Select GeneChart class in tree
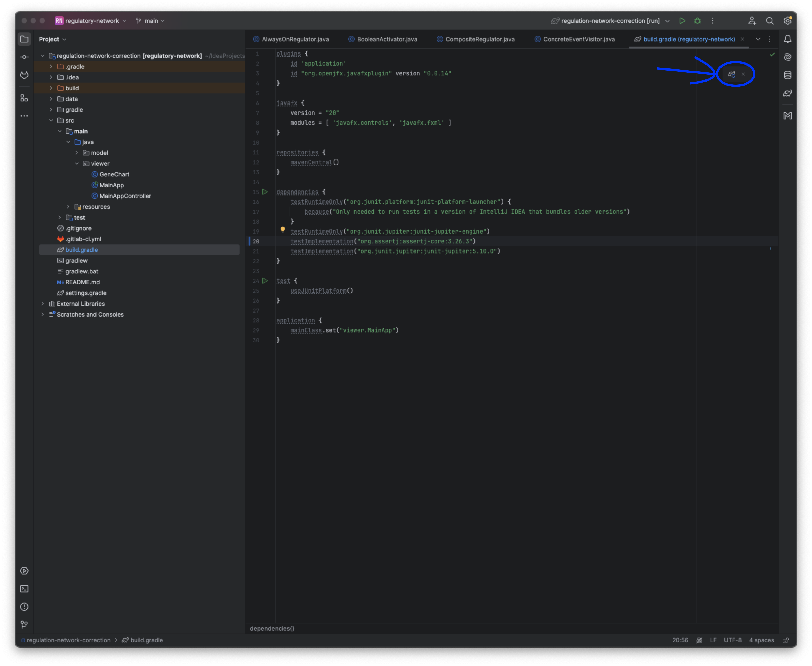The width and height of the screenshot is (812, 666). (x=114, y=174)
